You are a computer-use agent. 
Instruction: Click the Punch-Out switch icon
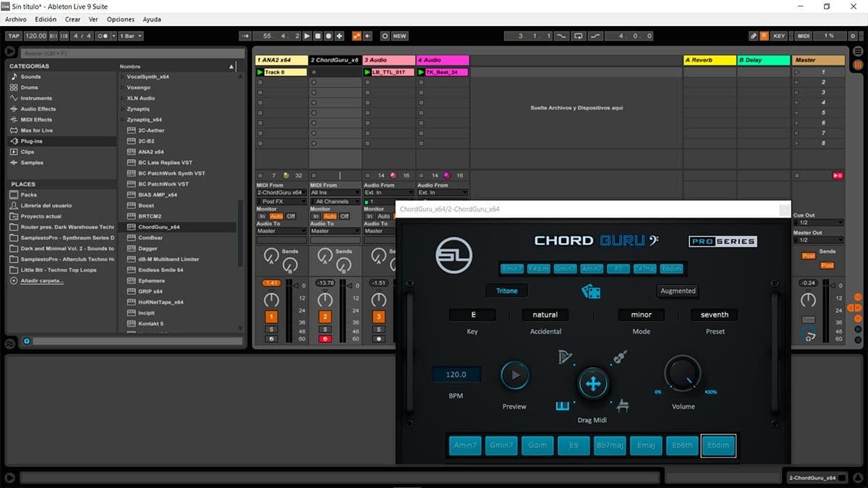tap(595, 35)
